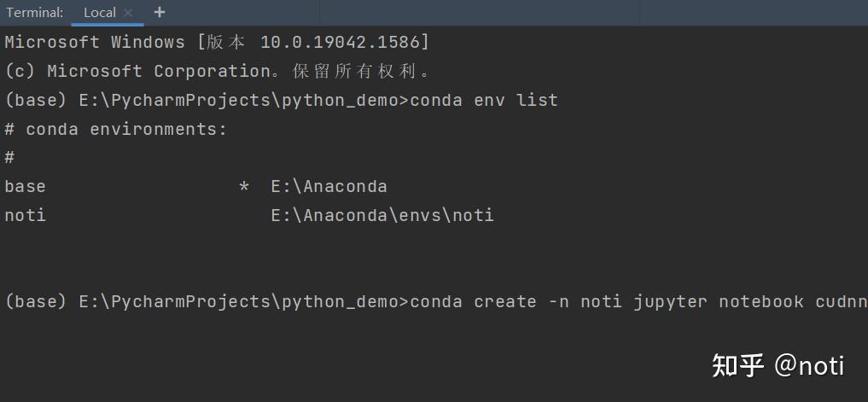Click the Terminal panel label

tap(35, 13)
